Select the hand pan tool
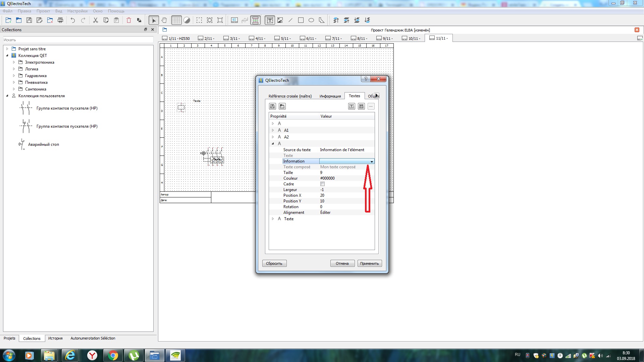This screenshot has width=644, height=362. [x=164, y=20]
